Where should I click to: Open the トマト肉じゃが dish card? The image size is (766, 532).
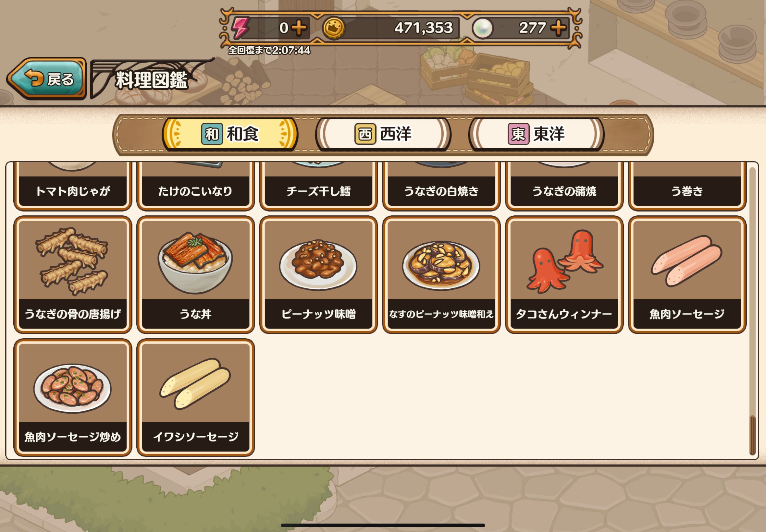(x=73, y=186)
